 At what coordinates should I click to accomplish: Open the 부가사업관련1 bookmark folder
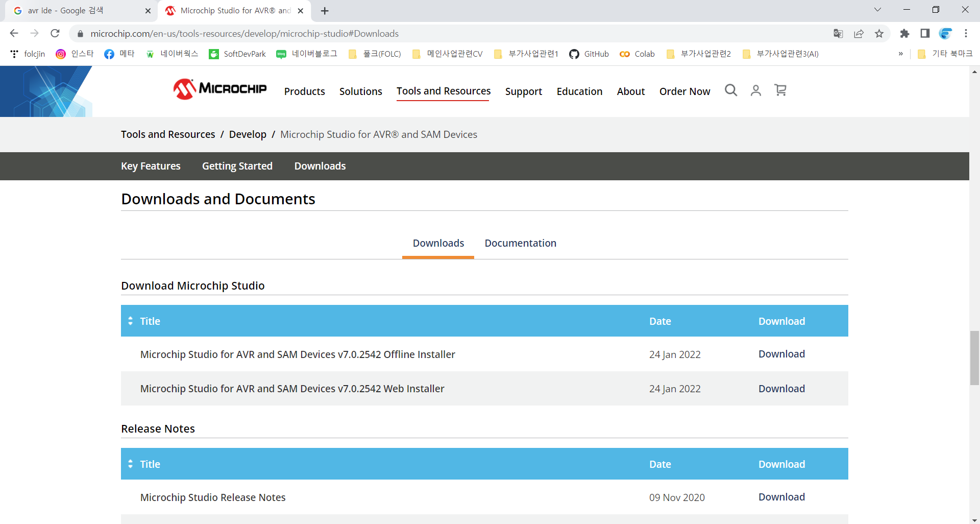pos(526,54)
